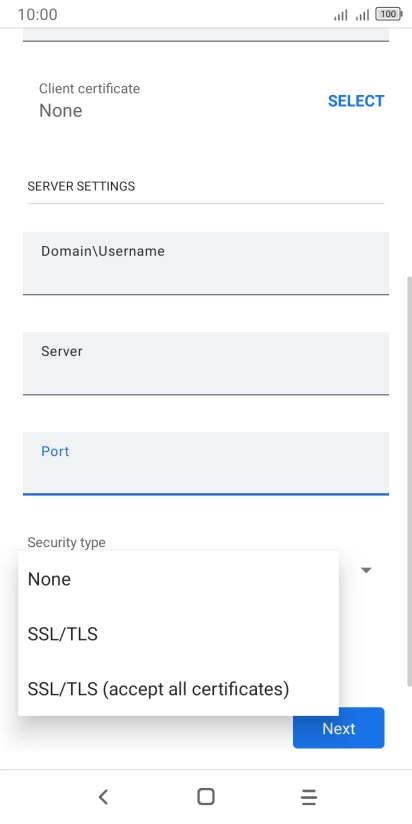412x824 pixels.
Task: Select None from the security type list
Action: [178, 579]
